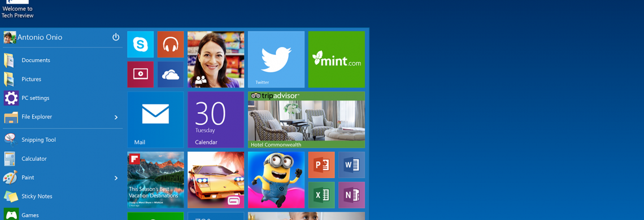The width and height of the screenshot is (644, 220).
Task: Click the Paint palette icon
Action: coord(10,177)
